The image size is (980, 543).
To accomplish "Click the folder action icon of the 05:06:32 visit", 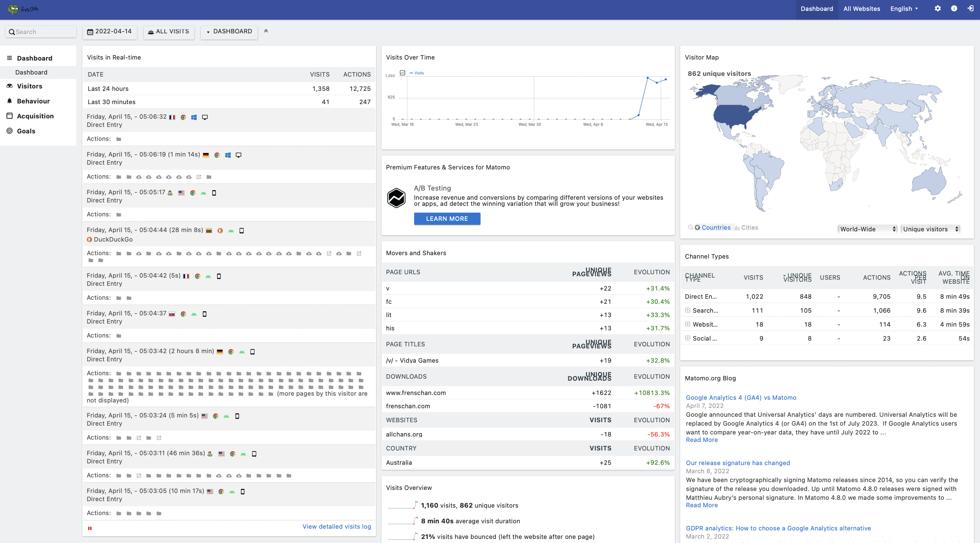I will tap(119, 139).
